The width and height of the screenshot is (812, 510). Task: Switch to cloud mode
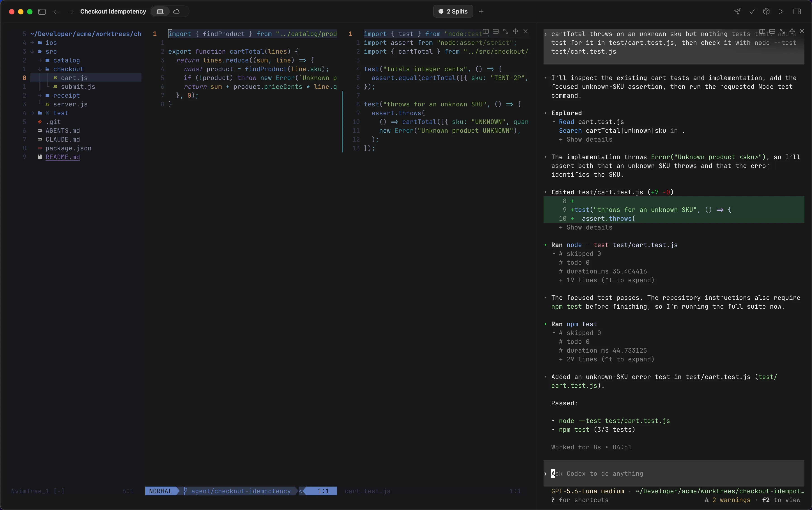(x=176, y=11)
